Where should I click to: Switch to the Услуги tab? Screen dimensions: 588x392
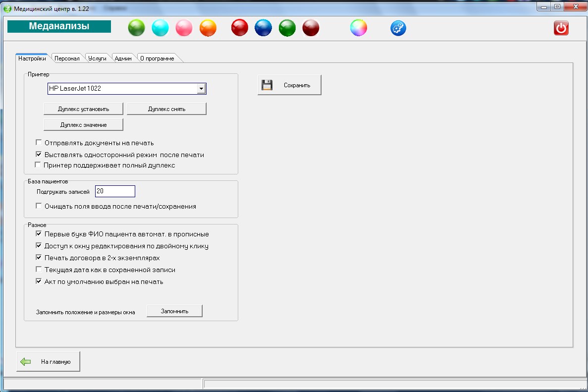coord(98,58)
